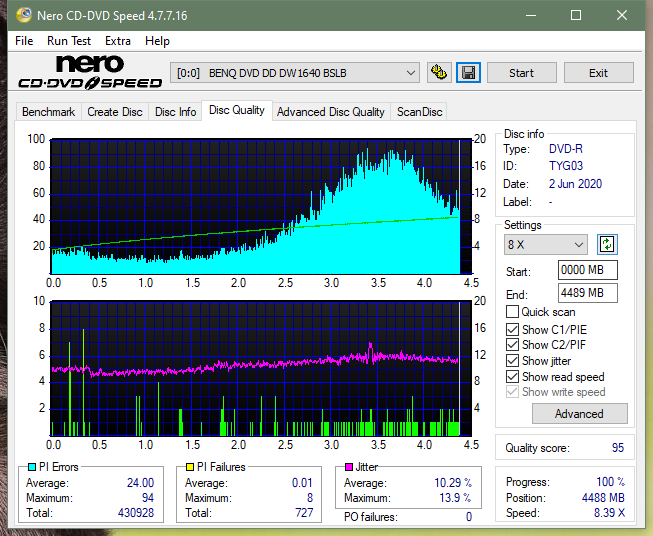Image resolution: width=653 pixels, height=536 pixels.
Task: Switch to the Benchmark tab
Action: pos(49,112)
